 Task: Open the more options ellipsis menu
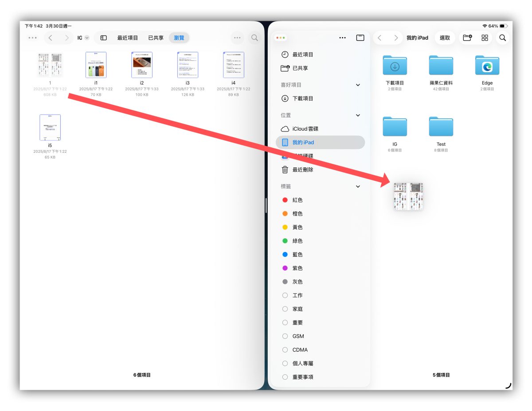click(x=237, y=38)
